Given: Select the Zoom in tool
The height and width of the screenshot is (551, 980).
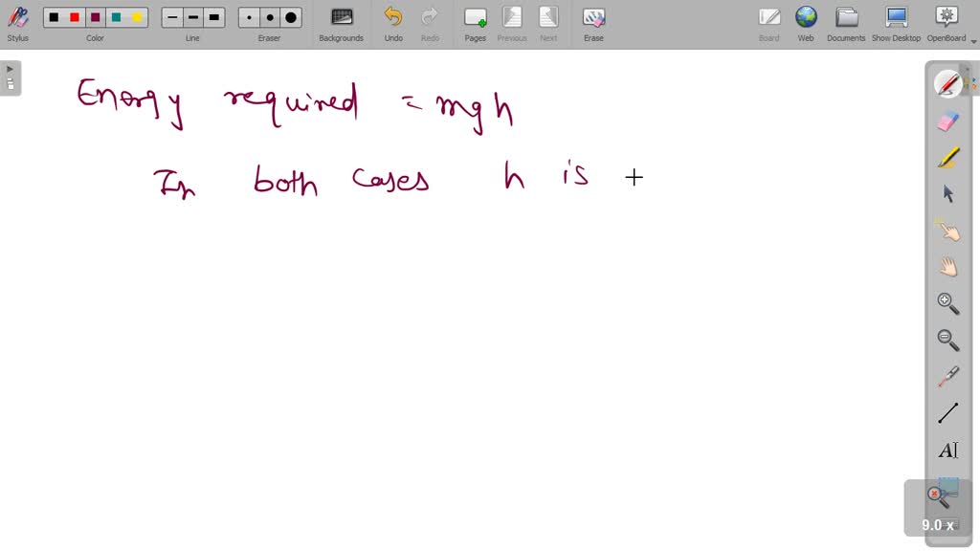Looking at the screenshot, I should pos(947,303).
